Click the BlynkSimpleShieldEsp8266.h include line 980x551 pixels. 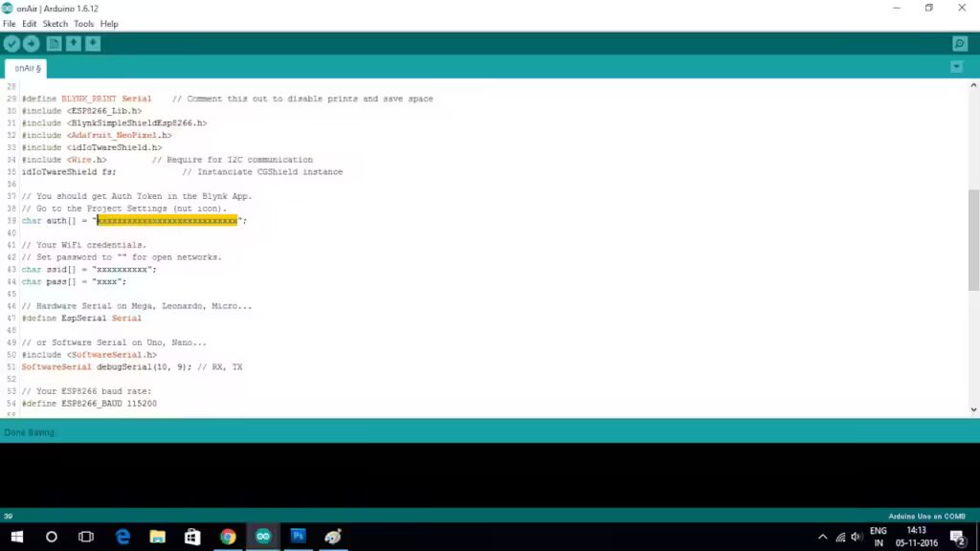pyautogui.click(x=115, y=123)
